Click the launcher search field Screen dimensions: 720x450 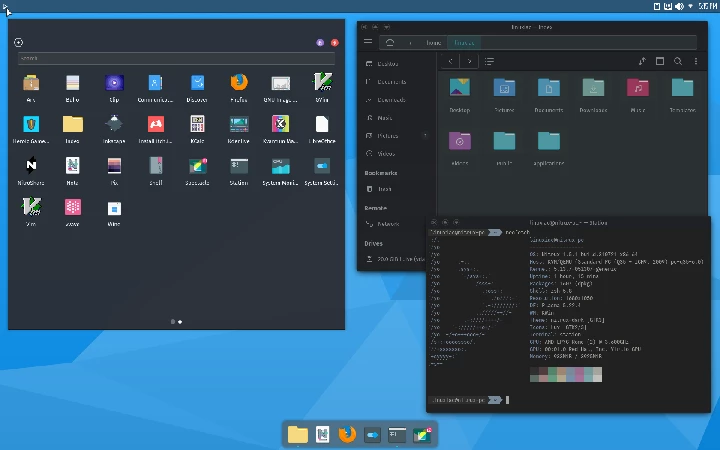point(175,59)
